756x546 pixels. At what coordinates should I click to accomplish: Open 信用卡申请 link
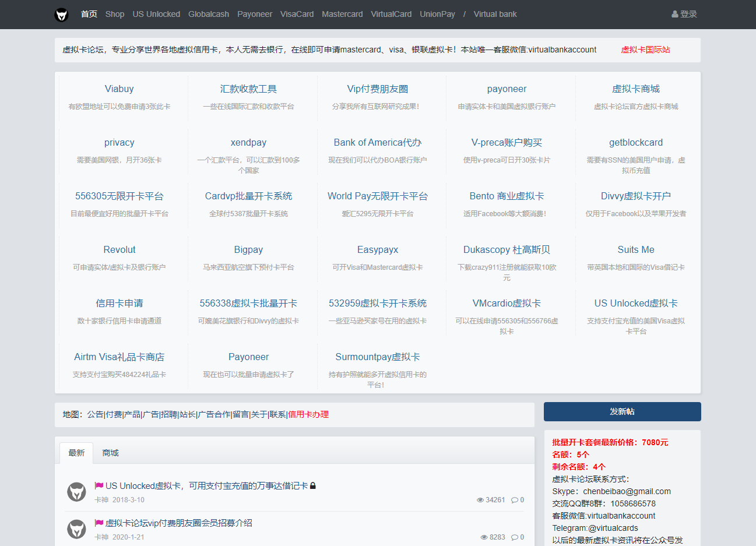coord(119,303)
